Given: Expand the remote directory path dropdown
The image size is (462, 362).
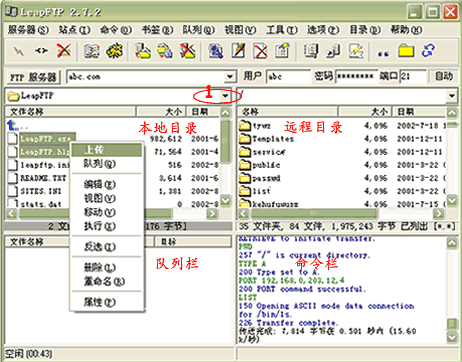Looking at the screenshot, I should pyautogui.click(x=452, y=96).
